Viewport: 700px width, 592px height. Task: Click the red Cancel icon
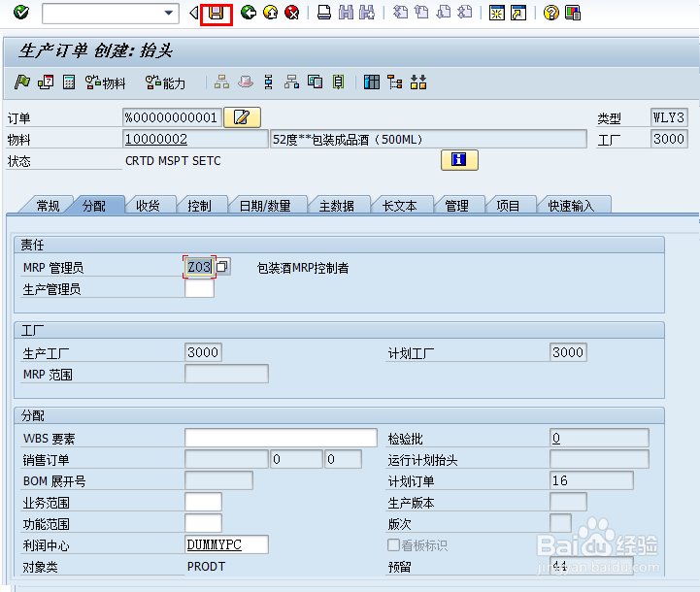click(x=291, y=13)
